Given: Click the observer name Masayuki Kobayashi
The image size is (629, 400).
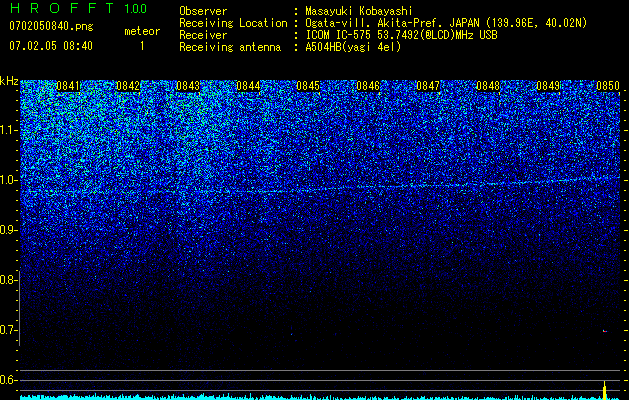Looking at the screenshot, I should point(359,11).
